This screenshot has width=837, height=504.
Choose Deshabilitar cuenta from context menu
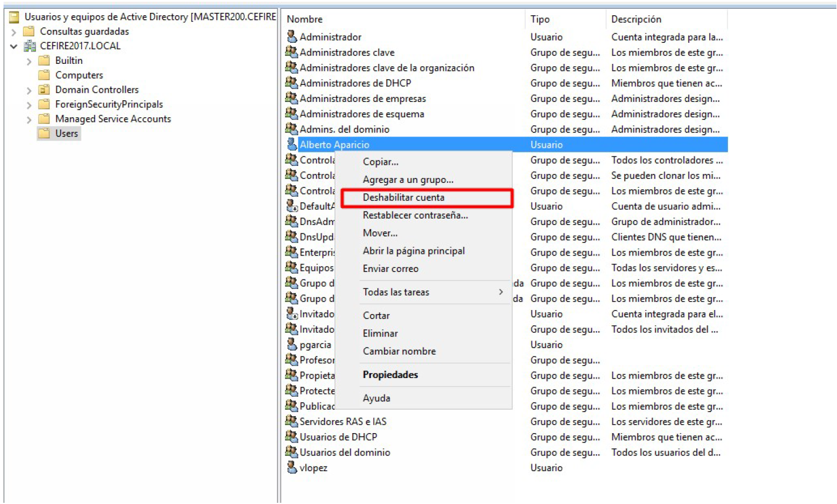coord(403,197)
